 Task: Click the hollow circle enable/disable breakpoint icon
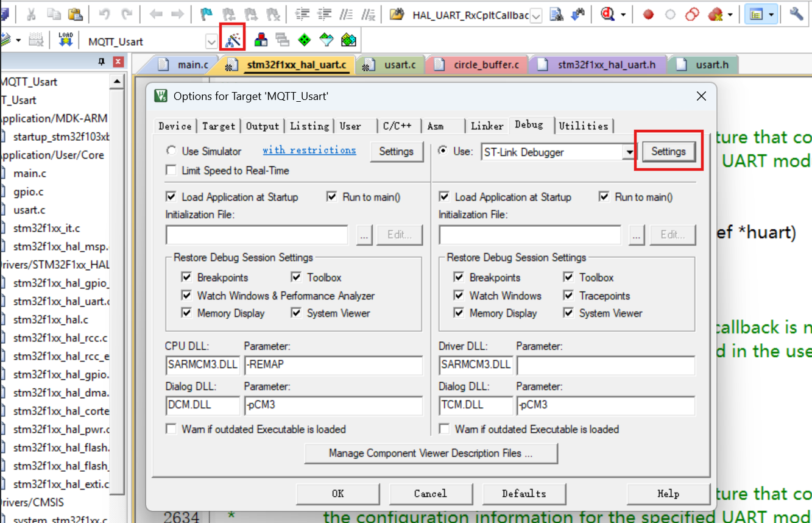point(670,14)
